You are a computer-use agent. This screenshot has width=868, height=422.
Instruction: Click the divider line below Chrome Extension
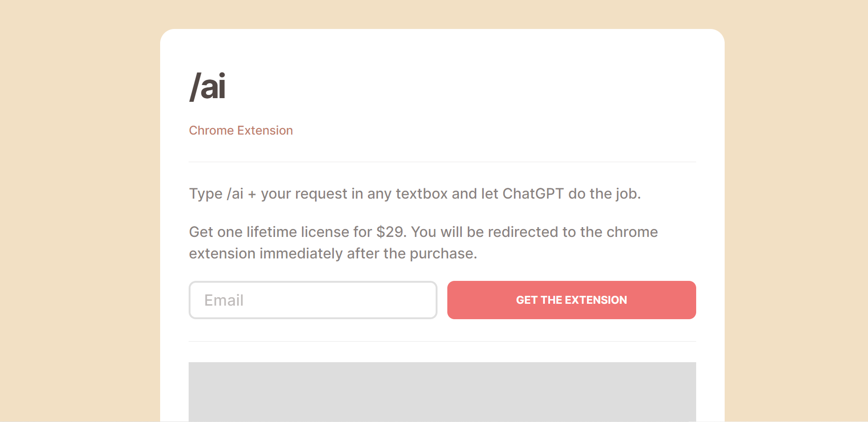pyautogui.click(x=442, y=162)
